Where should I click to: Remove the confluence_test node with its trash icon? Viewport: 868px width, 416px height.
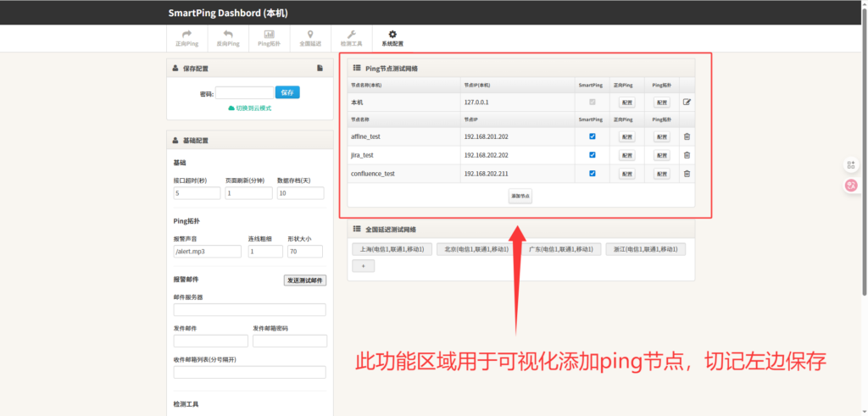click(687, 174)
